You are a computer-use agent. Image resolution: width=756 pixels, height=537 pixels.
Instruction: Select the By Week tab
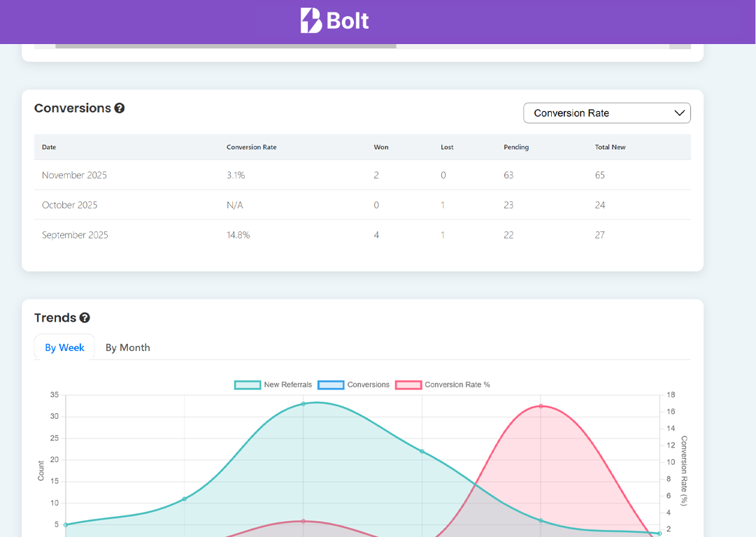pos(64,348)
